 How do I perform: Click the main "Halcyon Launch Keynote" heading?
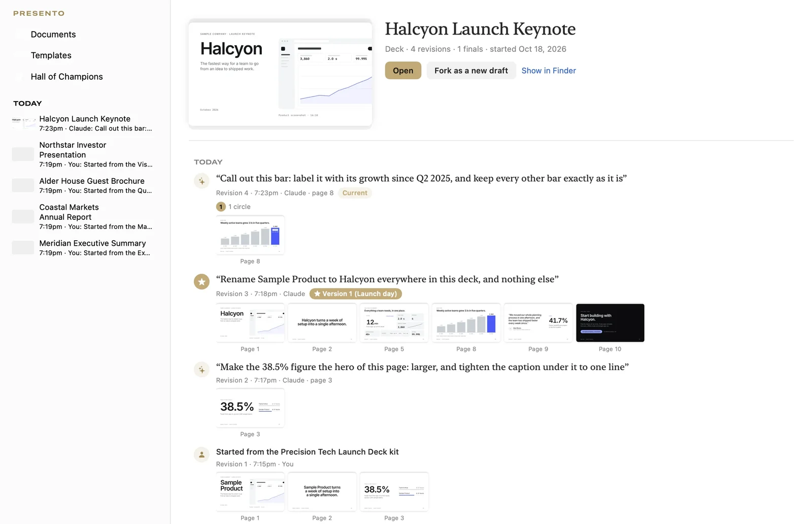(480, 29)
